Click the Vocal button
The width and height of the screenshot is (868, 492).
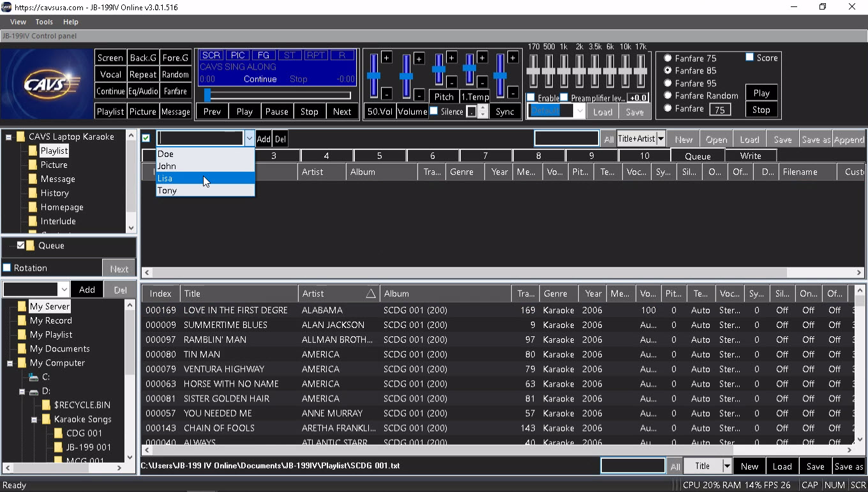pyautogui.click(x=110, y=74)
